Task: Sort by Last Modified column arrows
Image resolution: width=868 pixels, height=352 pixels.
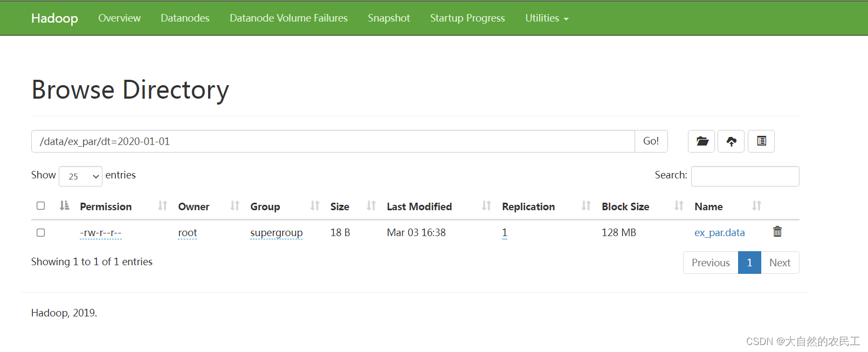Action: coord(486,206)
